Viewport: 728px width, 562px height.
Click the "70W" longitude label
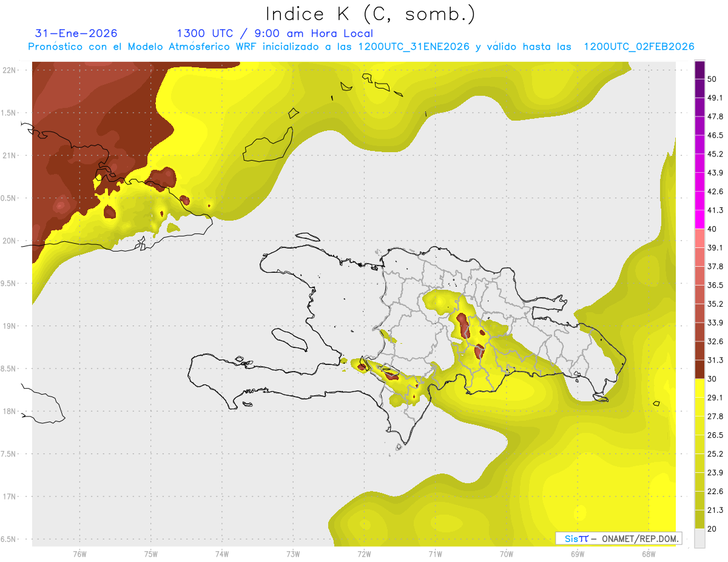pos(507,554)
